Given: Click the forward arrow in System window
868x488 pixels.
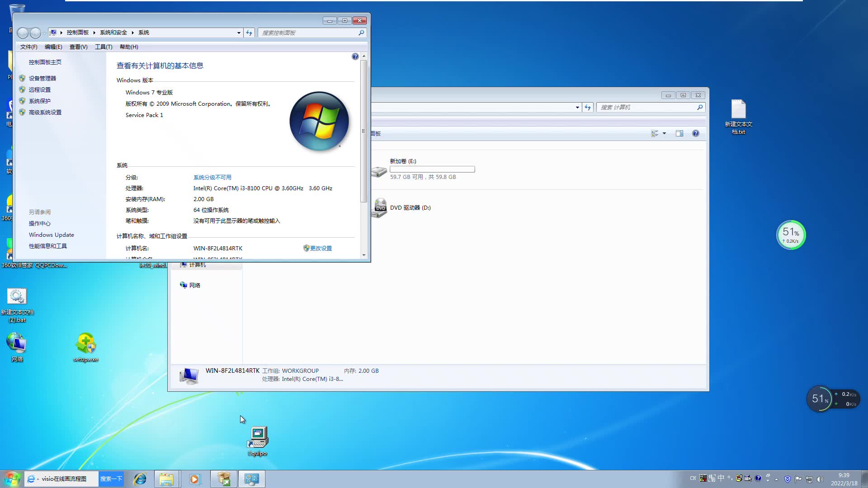Looking at the screenshot, I should (35, 33).
